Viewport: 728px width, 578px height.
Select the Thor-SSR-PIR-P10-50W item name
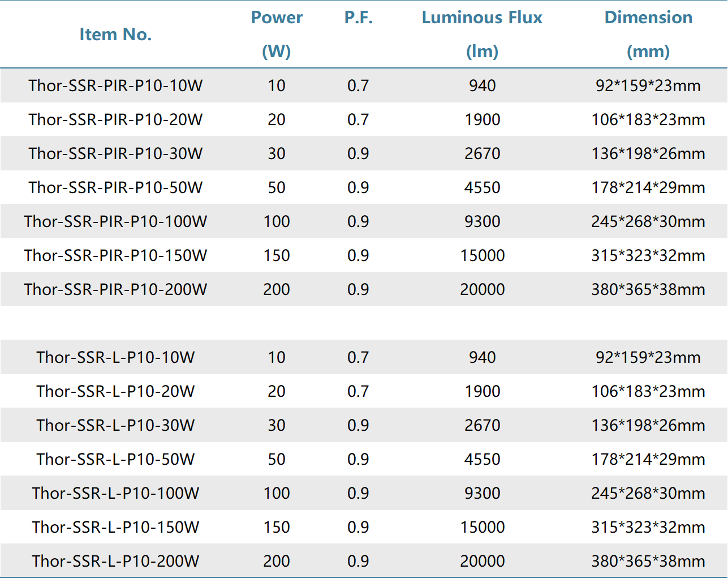click(x=115, y=187)
